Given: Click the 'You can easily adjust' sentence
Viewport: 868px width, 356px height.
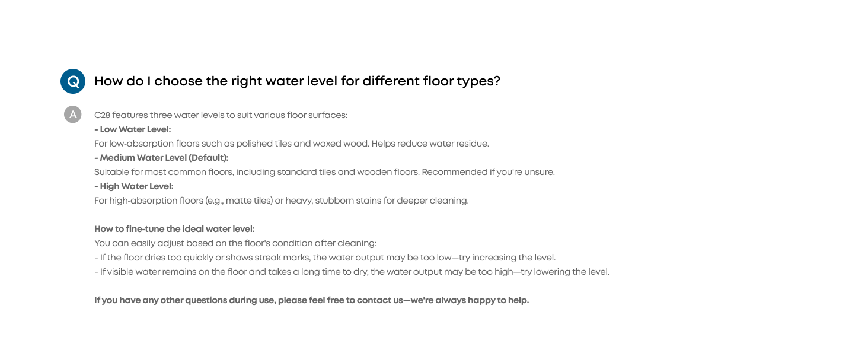Looking at the screenshot, I should coord(235,243).
